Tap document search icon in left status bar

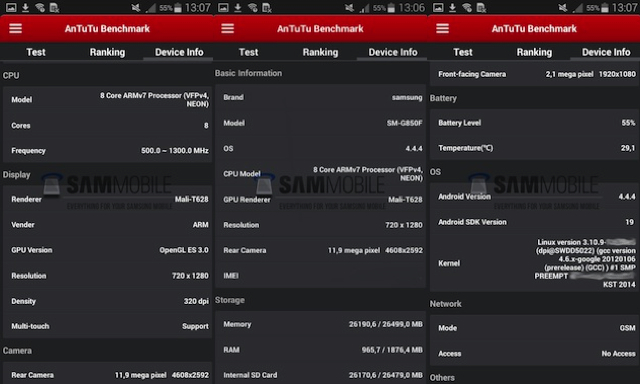[54, 7]
